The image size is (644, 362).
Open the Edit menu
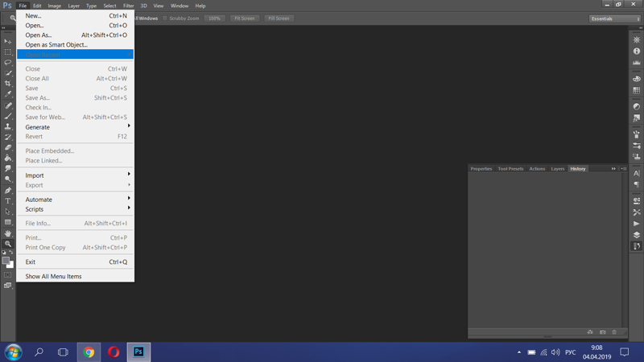37,6
